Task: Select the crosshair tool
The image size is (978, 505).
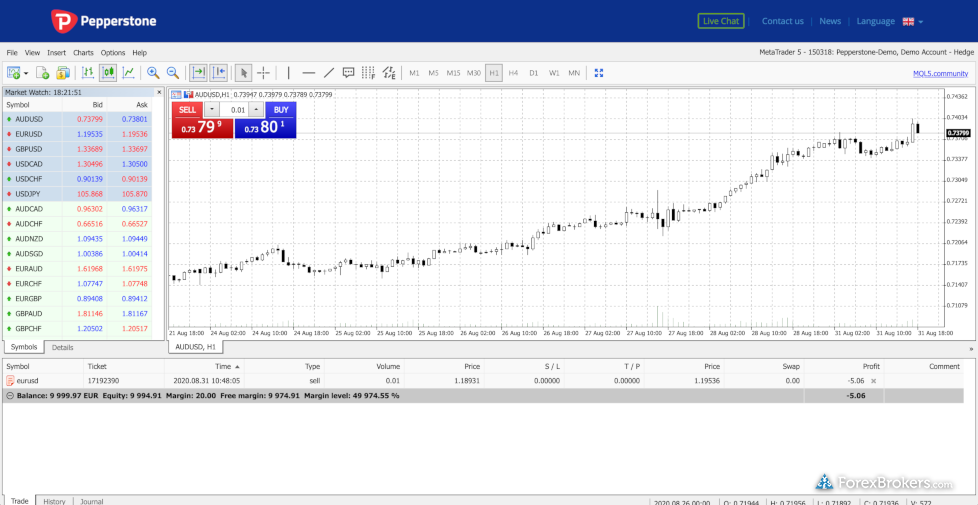Action: (x=264, y=73)
